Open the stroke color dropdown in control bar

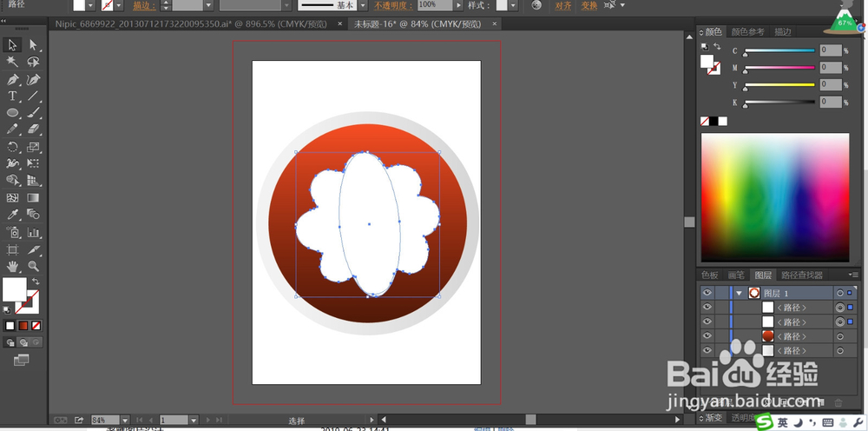point(118,5)
